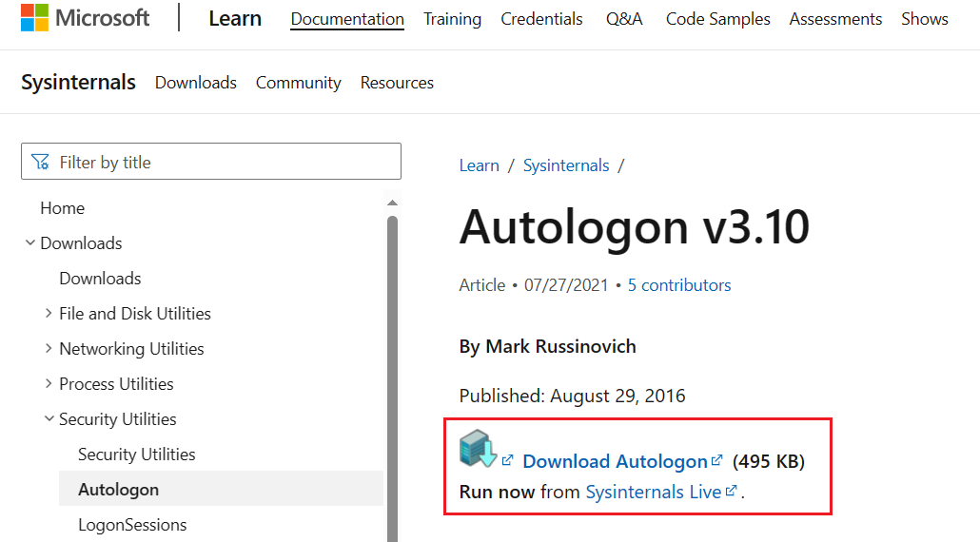Screen dimensions: 980x542
Task: Open the Credentials menu item
Action: pos(542,19)
